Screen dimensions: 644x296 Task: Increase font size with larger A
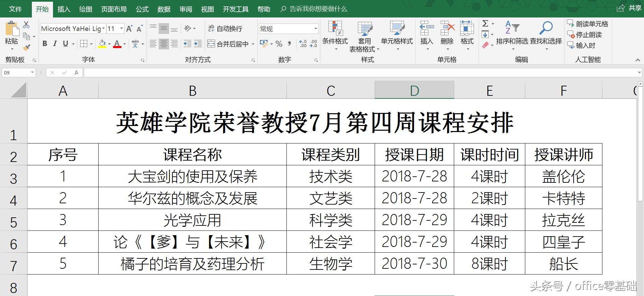[129, 29]
